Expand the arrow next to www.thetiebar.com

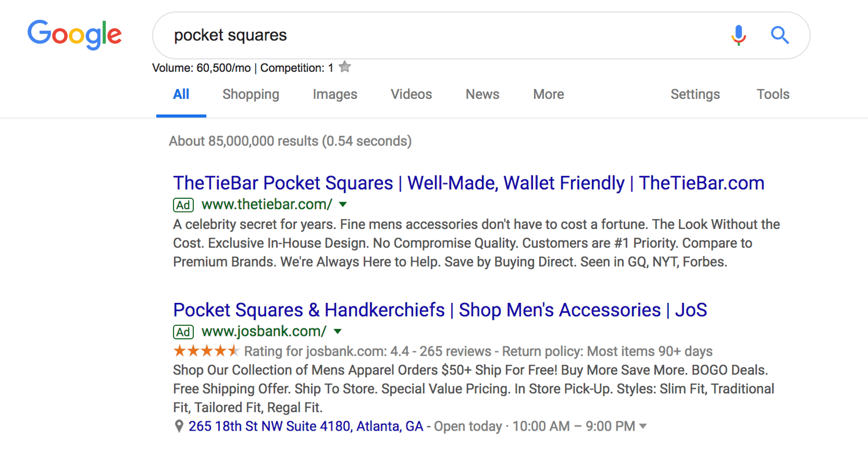pyautogui.click(x=343, y=204)
